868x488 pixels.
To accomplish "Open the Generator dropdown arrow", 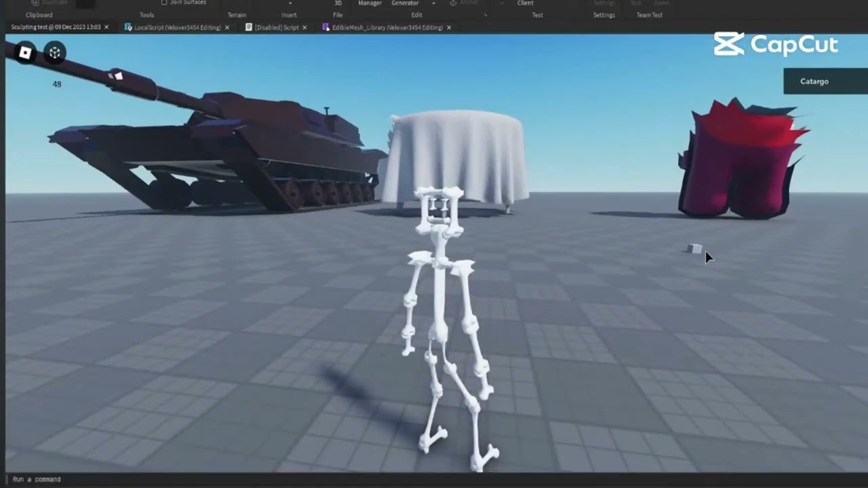I will tap(433, 3).
